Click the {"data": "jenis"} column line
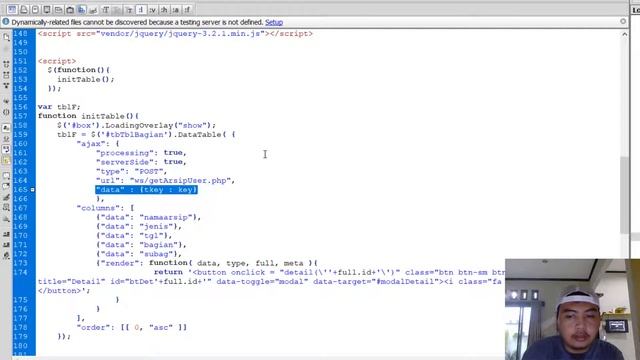Viewport: 640px width, 360px height. tap(139, 227)
